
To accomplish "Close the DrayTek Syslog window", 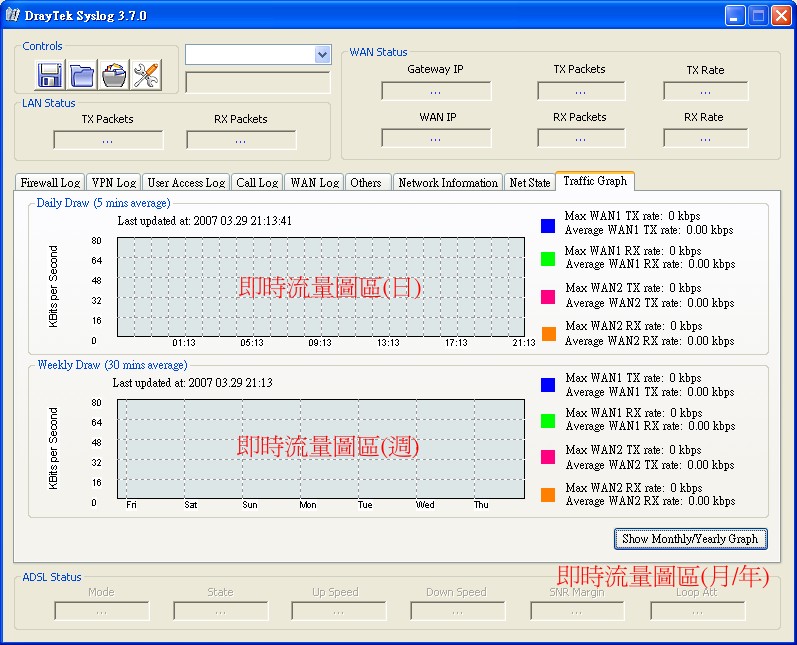I will tap(781, 16).
